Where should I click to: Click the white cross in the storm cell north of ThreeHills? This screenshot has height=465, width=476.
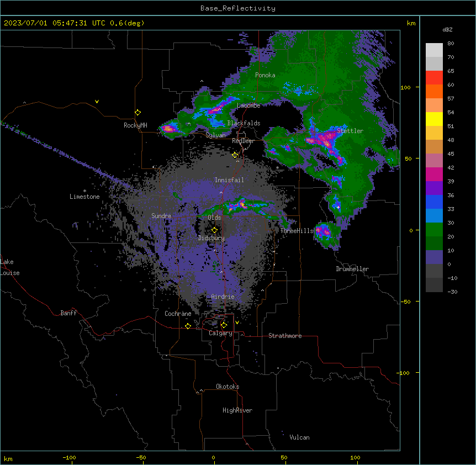click(338, 207)
